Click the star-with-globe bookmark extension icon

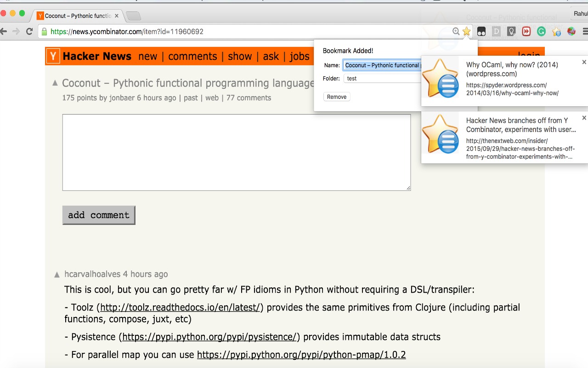click(x=556, y=32)
